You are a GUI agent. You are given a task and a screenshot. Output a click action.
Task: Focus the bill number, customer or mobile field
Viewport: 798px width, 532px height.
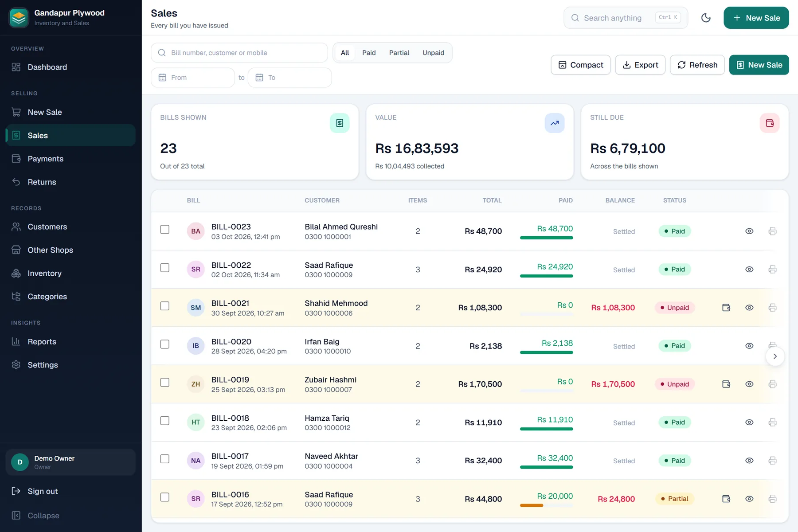tap(239, 53)
